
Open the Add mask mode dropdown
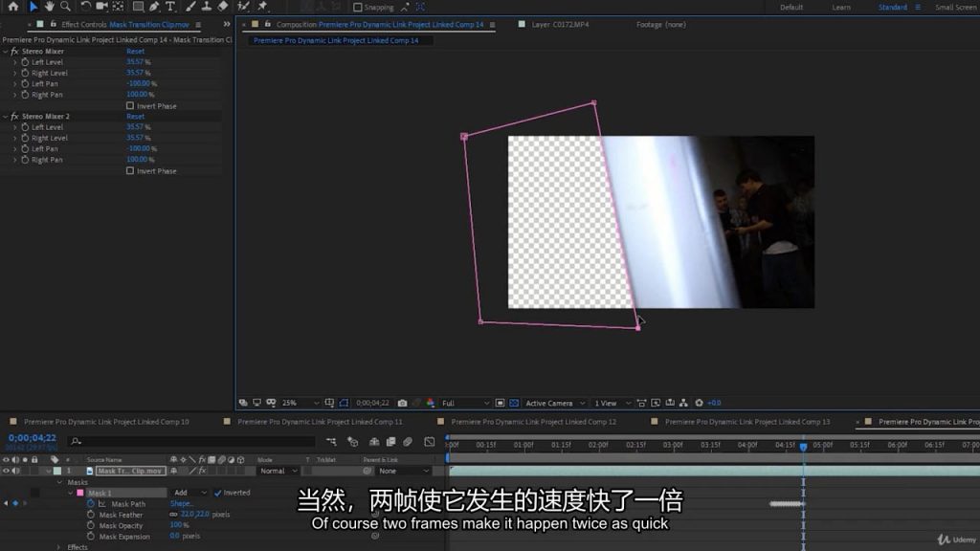[190, 493]
